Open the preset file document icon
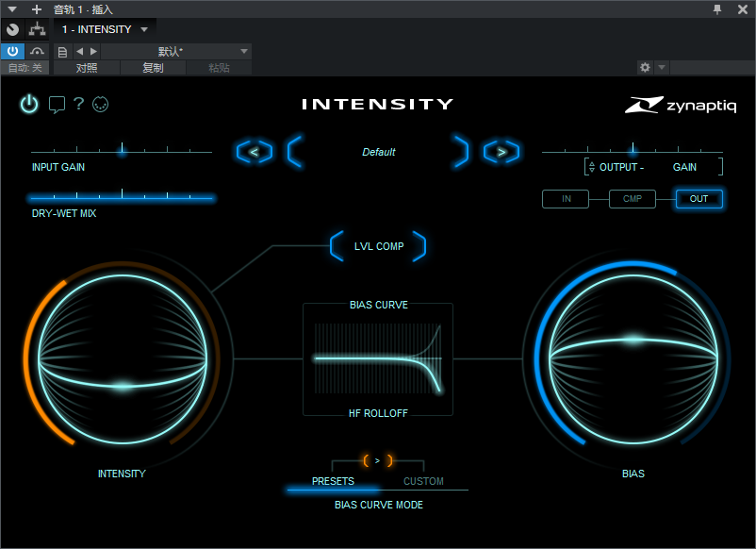756x549 pixels. tap(62, 52)
